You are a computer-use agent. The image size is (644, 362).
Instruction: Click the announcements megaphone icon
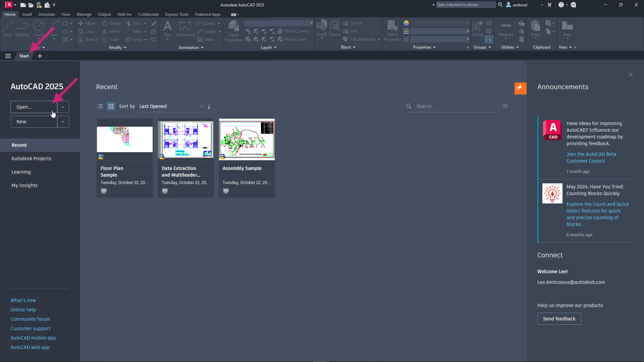[x=520, y=88]
